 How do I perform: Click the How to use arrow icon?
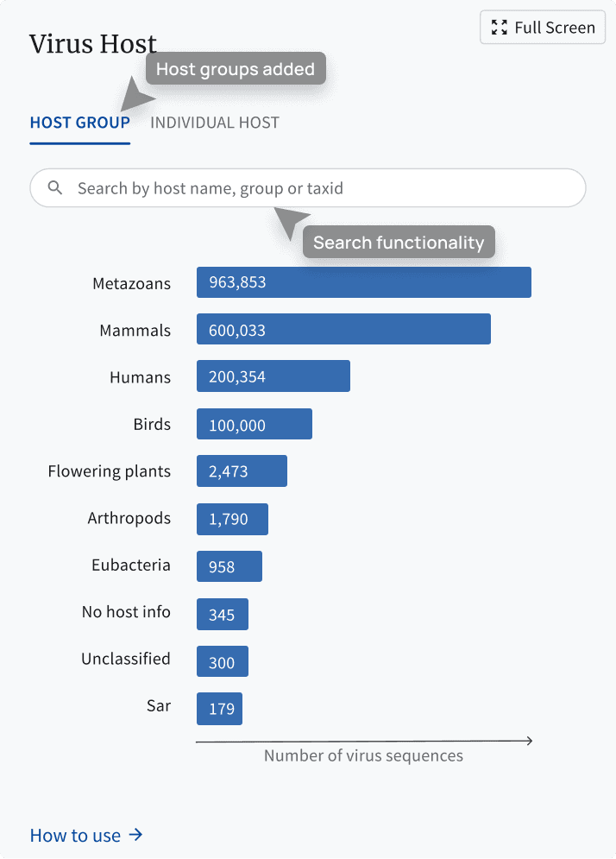135,835
